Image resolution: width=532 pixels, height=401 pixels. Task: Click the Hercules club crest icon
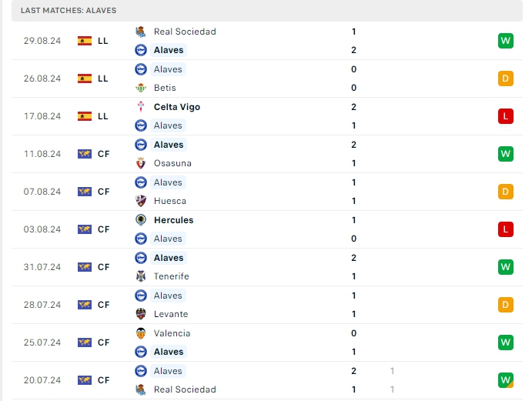[141, 220]
